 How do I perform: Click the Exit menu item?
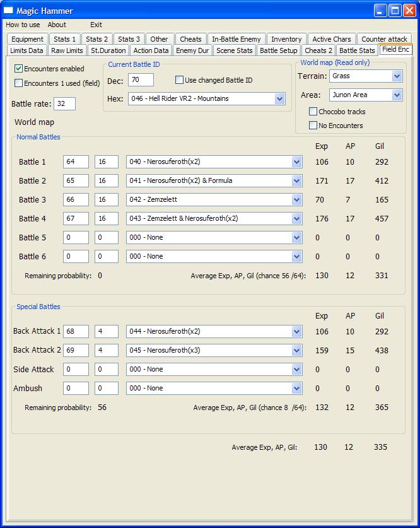click(96, 25)
